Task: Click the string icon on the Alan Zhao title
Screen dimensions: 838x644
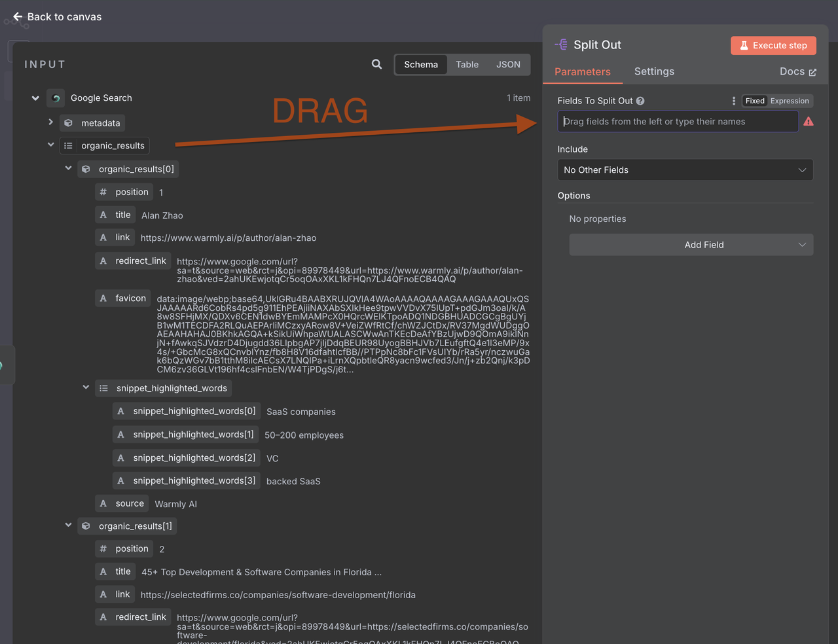Action: [x=103, y=215]
